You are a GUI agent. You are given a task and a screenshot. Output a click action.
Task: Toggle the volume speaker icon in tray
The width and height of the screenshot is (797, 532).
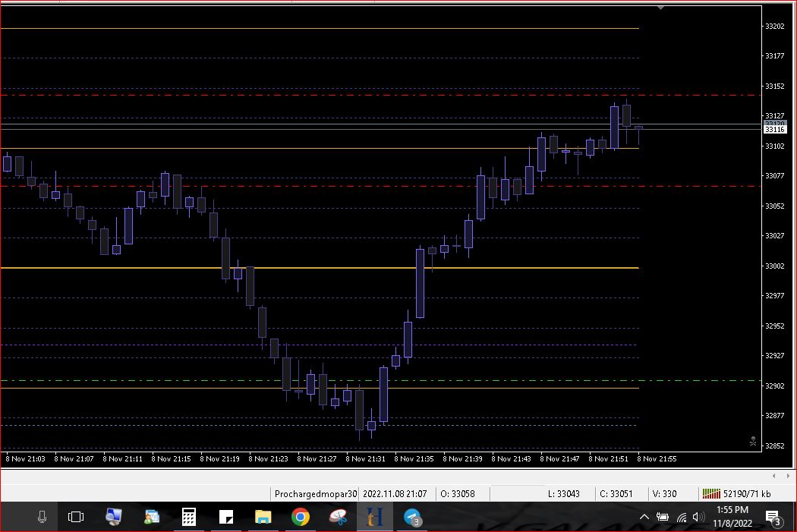tap(698, 518)
